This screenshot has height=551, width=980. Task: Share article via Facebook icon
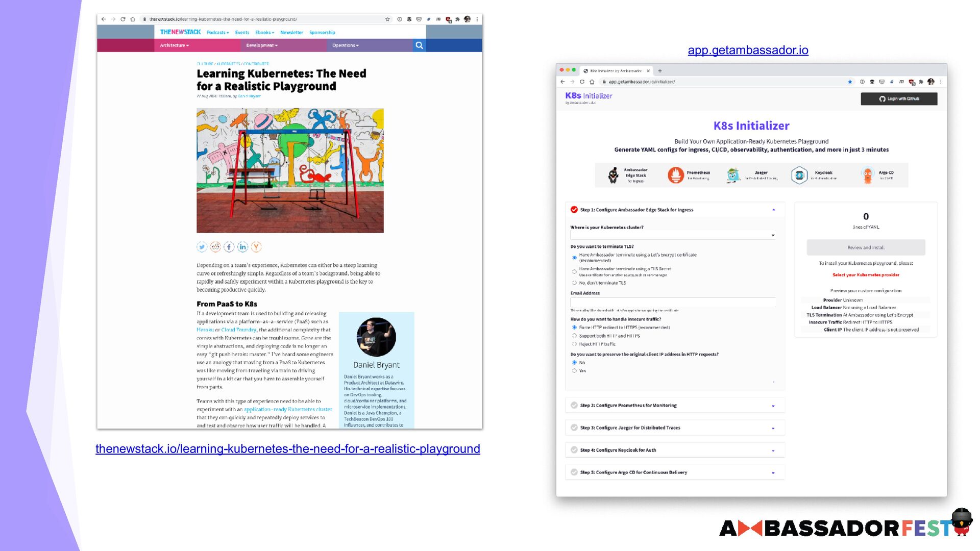click(229, 247)
